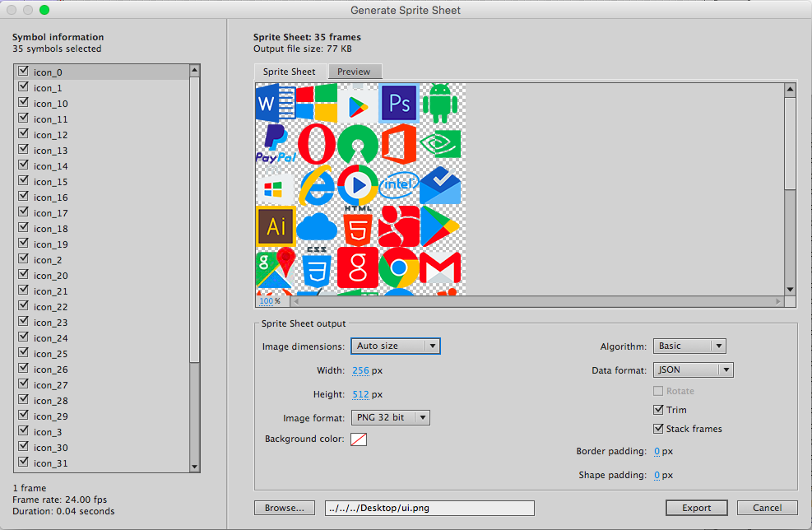812x530 pixels.
Task: Click the large multicolor Google Play triangle sprite
Action: click(439, 226)
